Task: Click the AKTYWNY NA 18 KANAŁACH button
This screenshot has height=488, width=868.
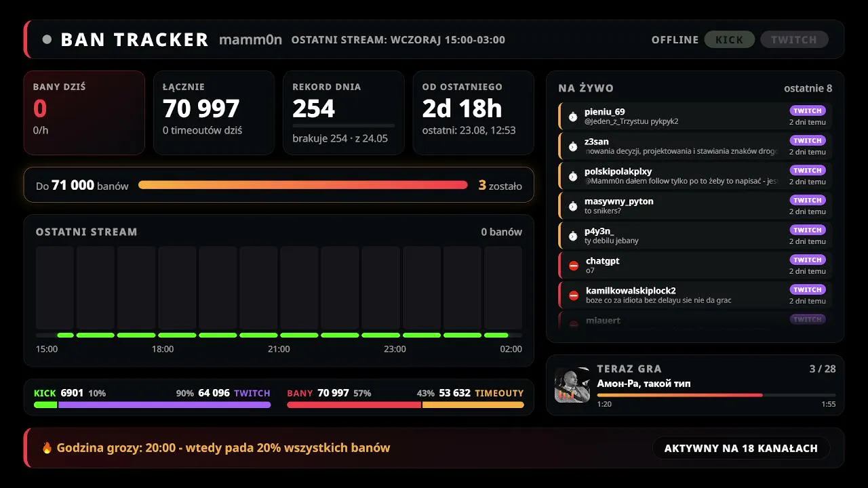Action: [741, 448]
